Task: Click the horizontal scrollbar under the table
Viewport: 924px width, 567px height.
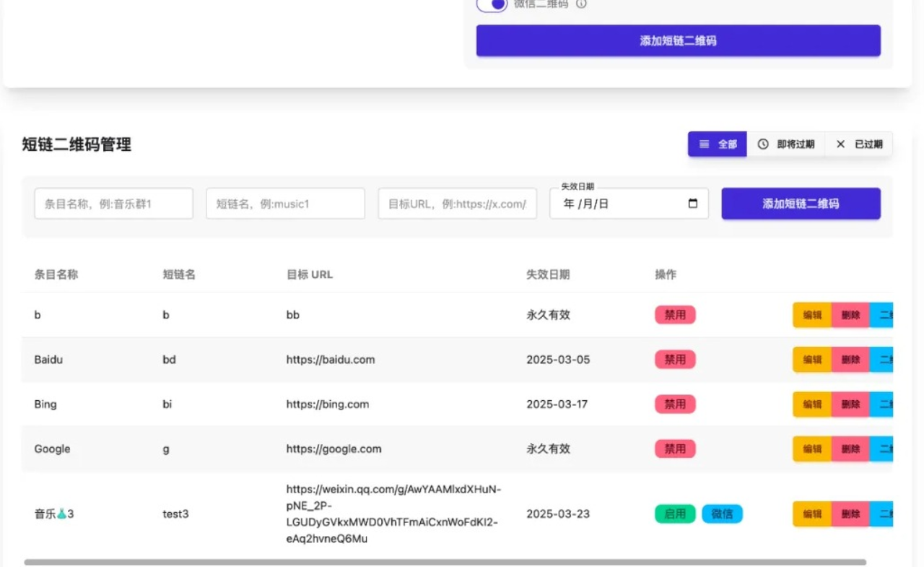Action: (x=445, y=562)
